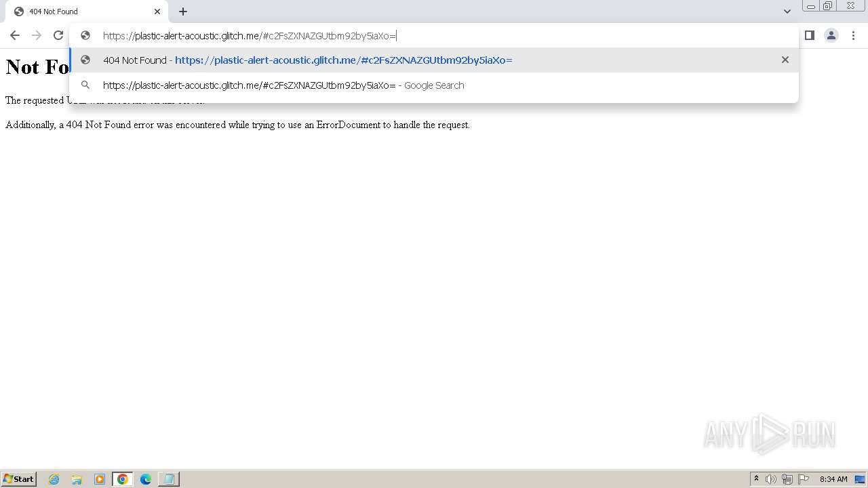Open File Explorer from the taskbar
868x488 pixels.
tap(77, 479)
